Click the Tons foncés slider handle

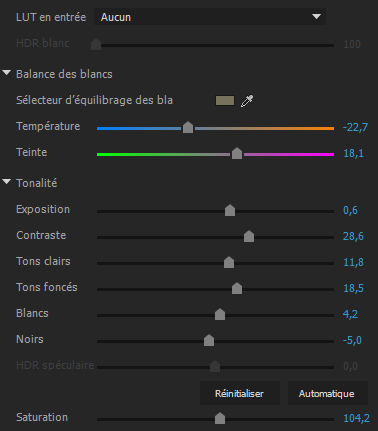point(237,288)
